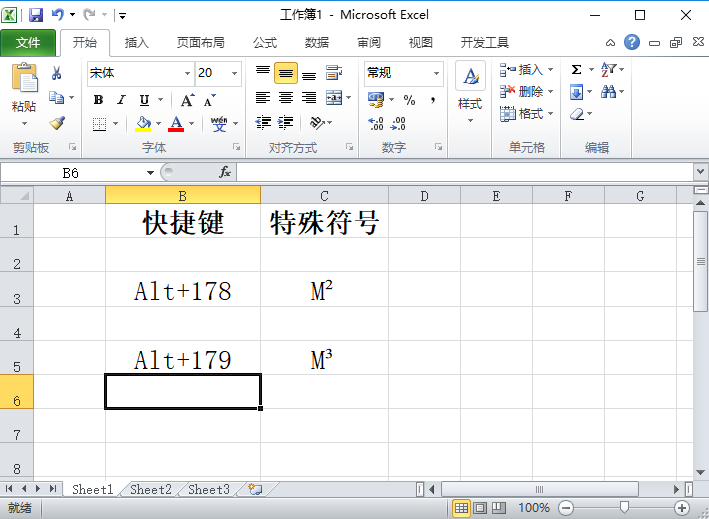The image size is (709, 519).
Task: Switch to 页面布局 tab
Action: (x=200, y=43)
